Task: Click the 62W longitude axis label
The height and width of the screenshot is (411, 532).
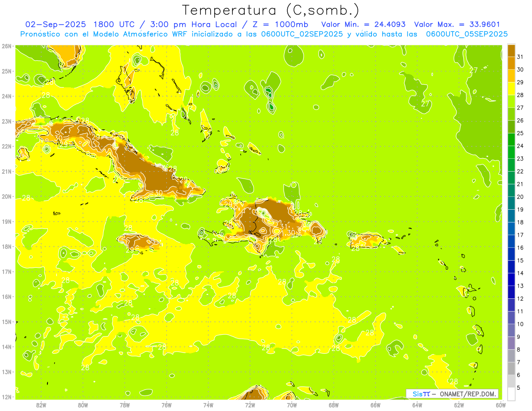Action: pyautogui.click(x=459, y=405)
